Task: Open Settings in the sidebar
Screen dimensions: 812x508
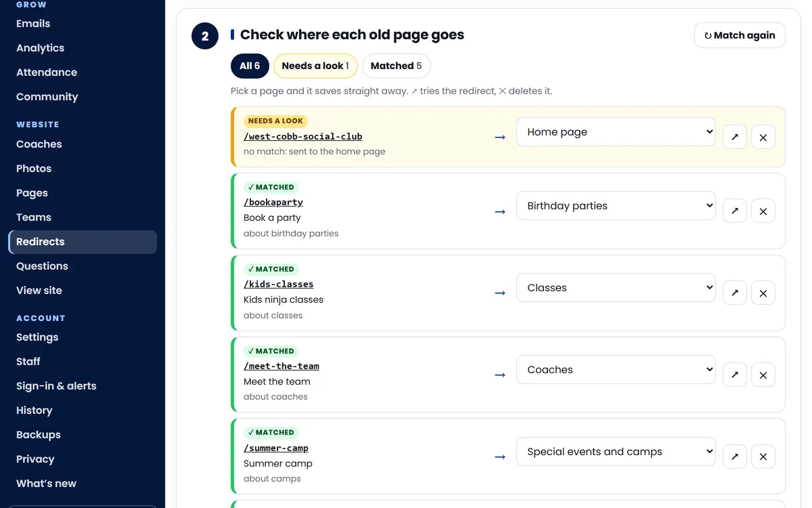Action: [83, 337]
